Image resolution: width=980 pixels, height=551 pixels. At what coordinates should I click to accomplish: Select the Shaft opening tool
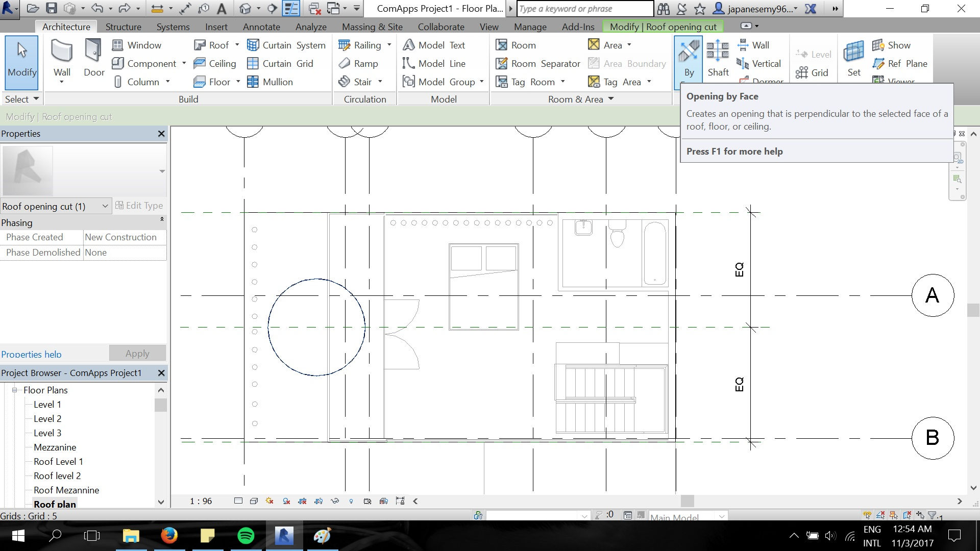[x=718, y=58]
